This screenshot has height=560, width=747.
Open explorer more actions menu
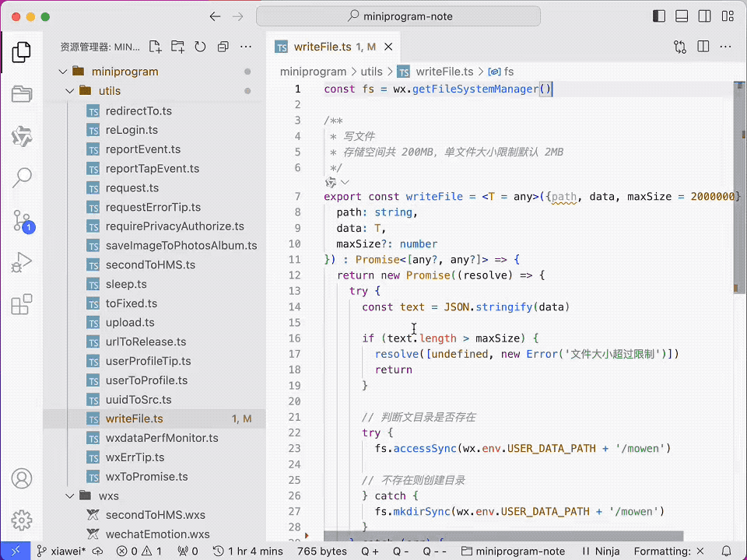click(x=246, y=47)
